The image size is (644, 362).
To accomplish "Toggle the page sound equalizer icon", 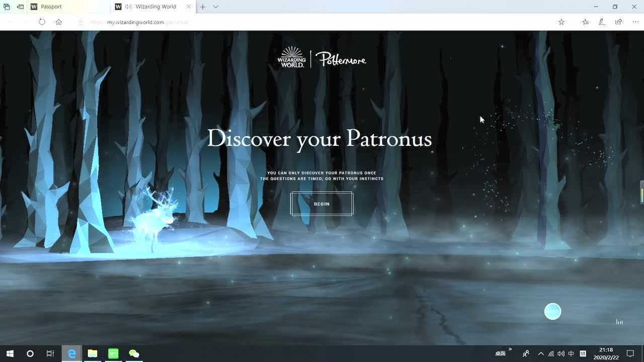I will point(619,322).
